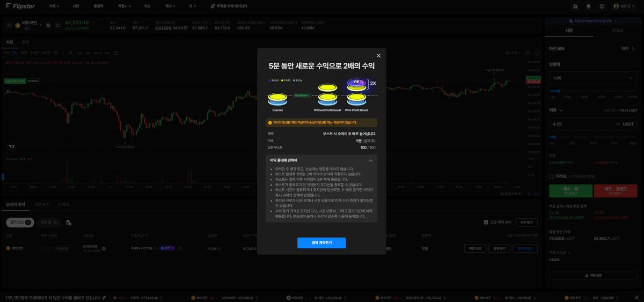Screen dimensions: 644x302
Task: Adjust the margin percentage slider handle
Action: coord(554,137)
